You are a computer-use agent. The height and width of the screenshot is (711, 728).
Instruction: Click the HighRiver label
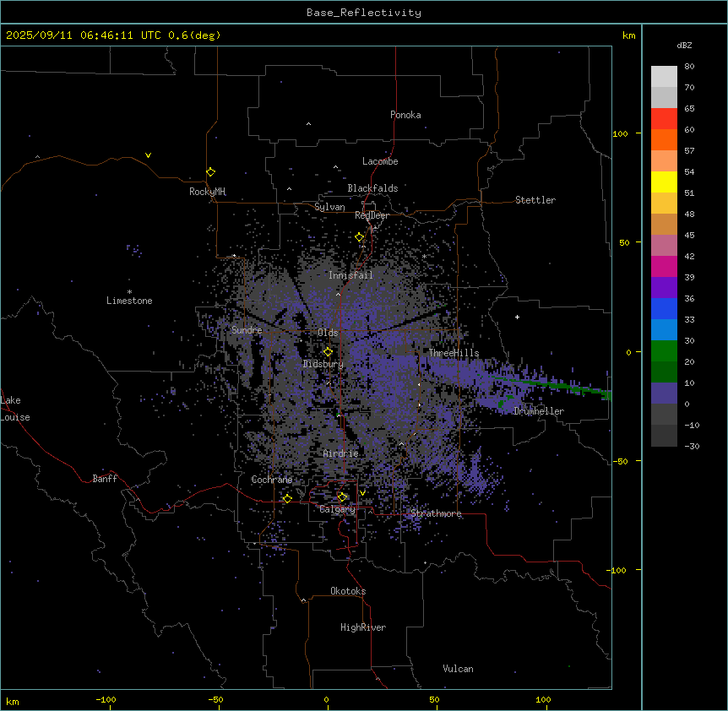point(363,627)
